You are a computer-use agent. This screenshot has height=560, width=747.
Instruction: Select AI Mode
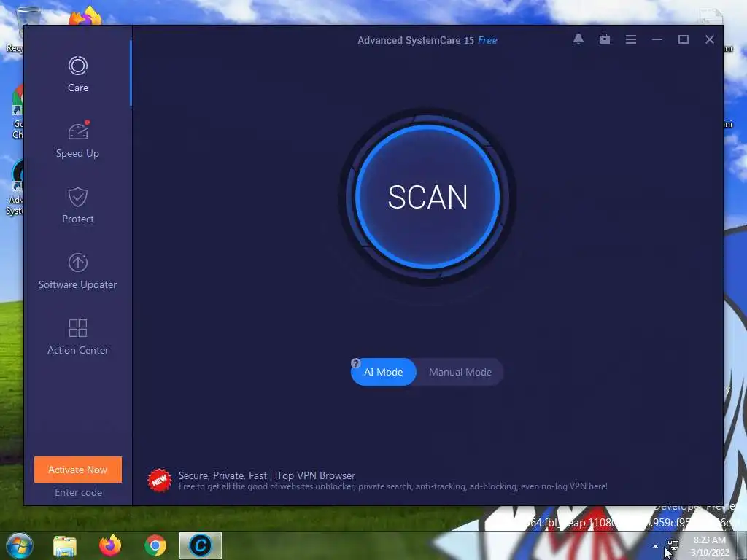tap(384, 372)
